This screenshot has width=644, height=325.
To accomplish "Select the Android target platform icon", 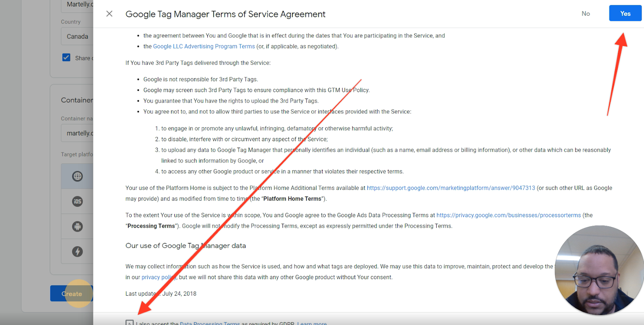I will [x=77, y=226].
